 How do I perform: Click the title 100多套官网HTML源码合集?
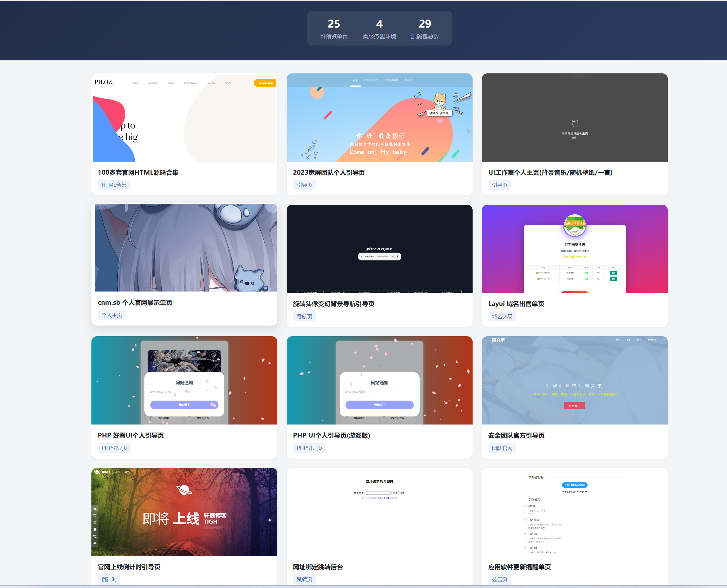coord(138,172)
